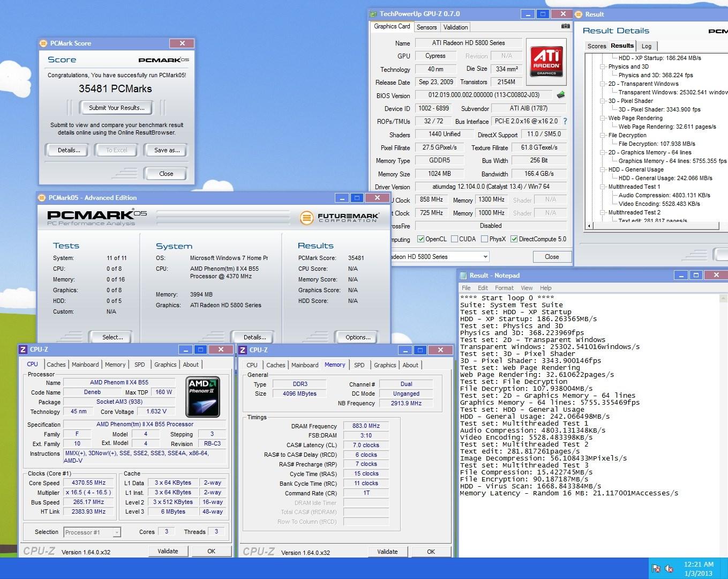Select 'Audio Compression: 4803.131 KB/s' tree row
This screenshot has height=579, width=728.
pyautogui.click(x=664, y=196)
